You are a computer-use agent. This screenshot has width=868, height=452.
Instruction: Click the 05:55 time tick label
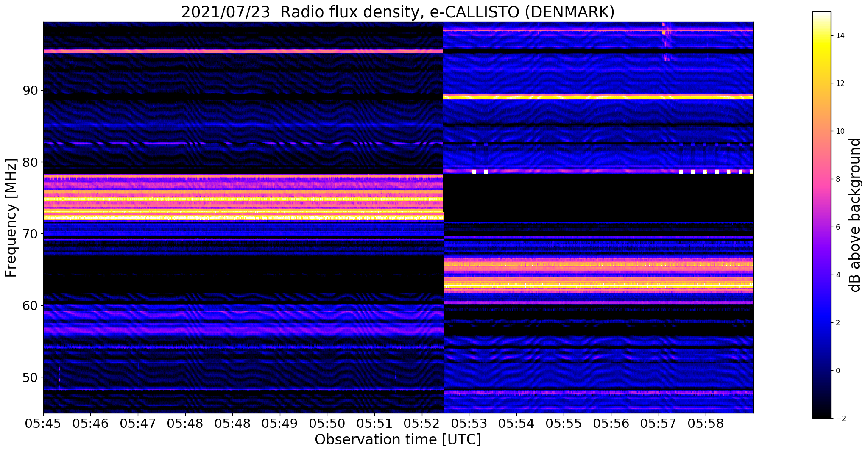(x=564, y=423)
